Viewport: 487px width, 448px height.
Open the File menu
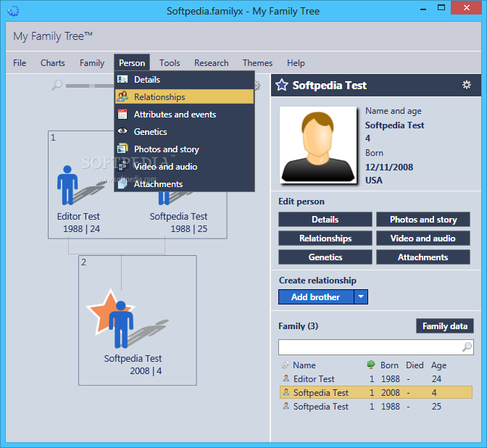(20, 63)
